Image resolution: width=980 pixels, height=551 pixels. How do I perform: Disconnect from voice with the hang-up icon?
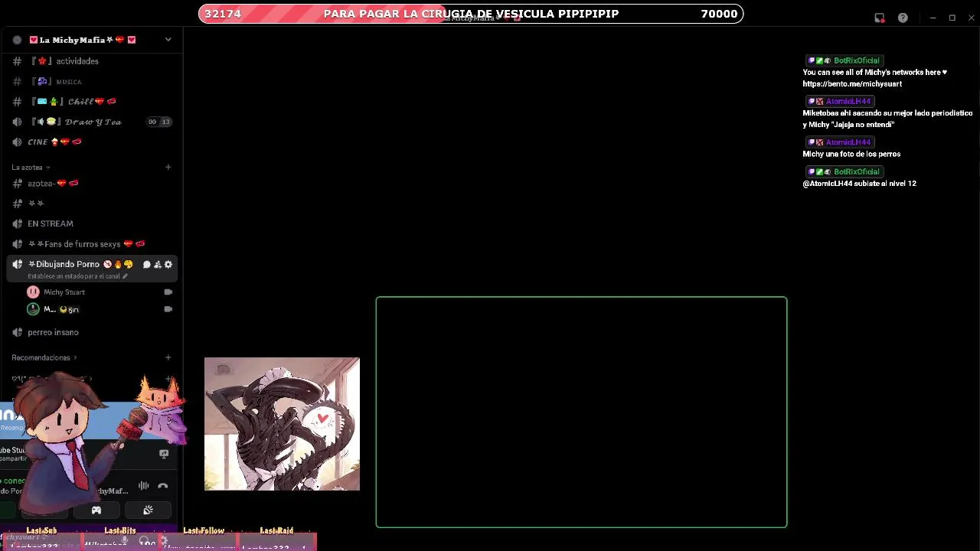(x=162, y=486)
